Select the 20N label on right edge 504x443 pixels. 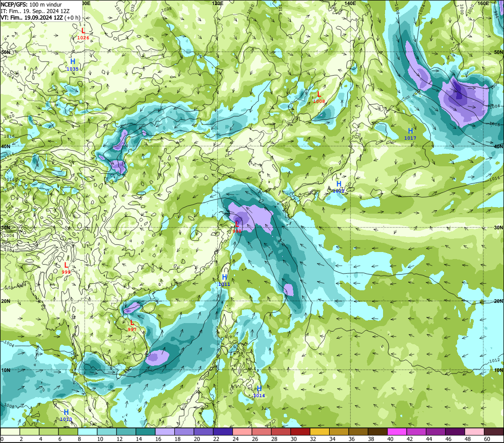(498, 301)
